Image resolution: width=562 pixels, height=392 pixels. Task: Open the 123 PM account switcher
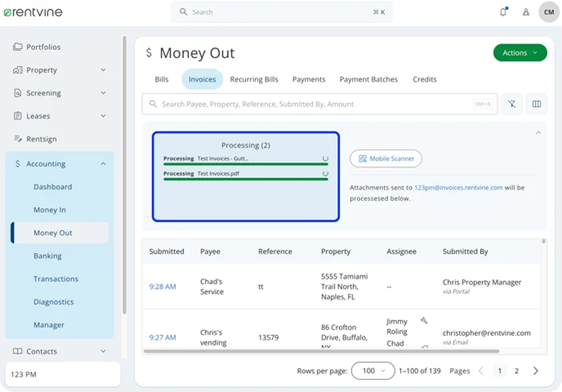tap(63, 374)
